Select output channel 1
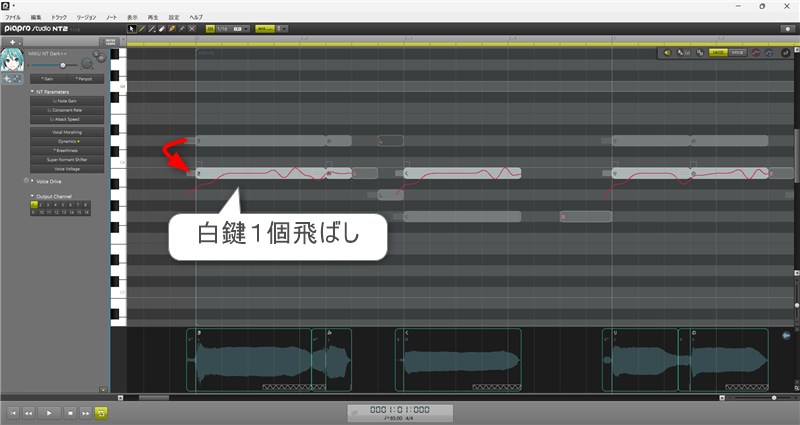Viewport: 800px width, 425px height. [x=34, y=205]
